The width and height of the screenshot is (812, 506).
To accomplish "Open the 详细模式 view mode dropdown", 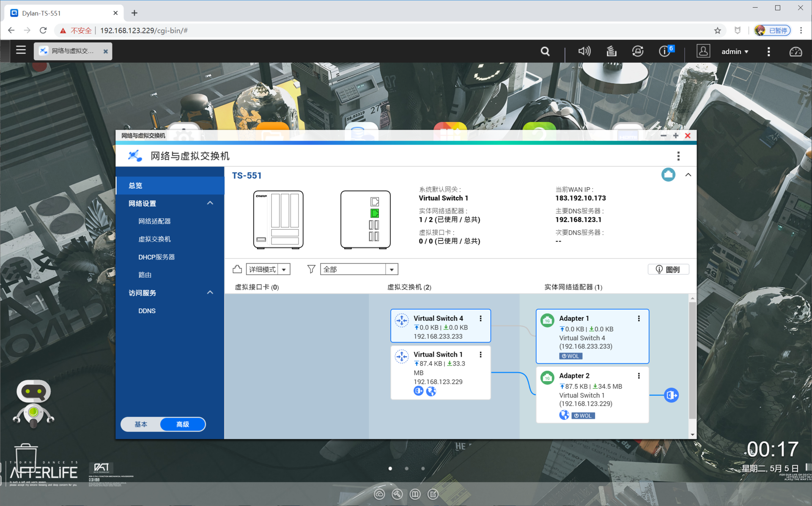I will coord(268,269).
